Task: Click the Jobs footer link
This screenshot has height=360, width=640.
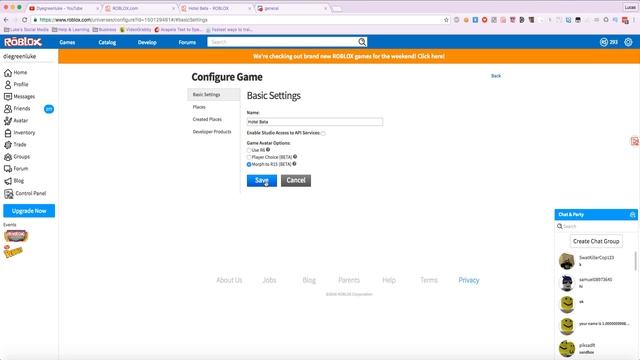Action: coord(269,280)
